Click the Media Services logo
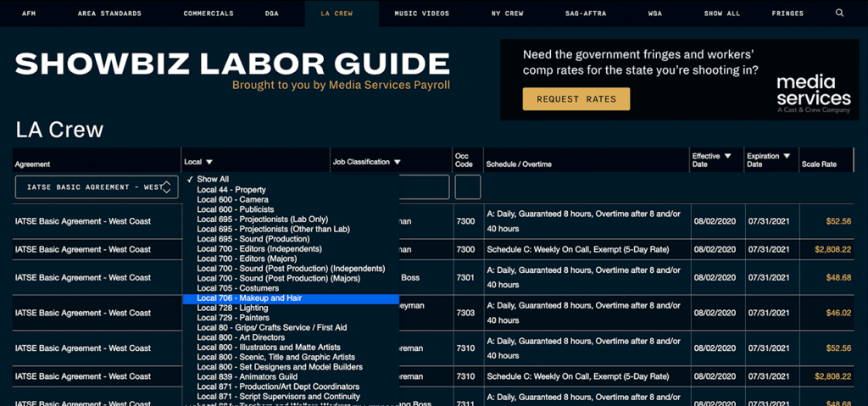The height and width of the screenshot is (406, 868). tap(813, 94)
